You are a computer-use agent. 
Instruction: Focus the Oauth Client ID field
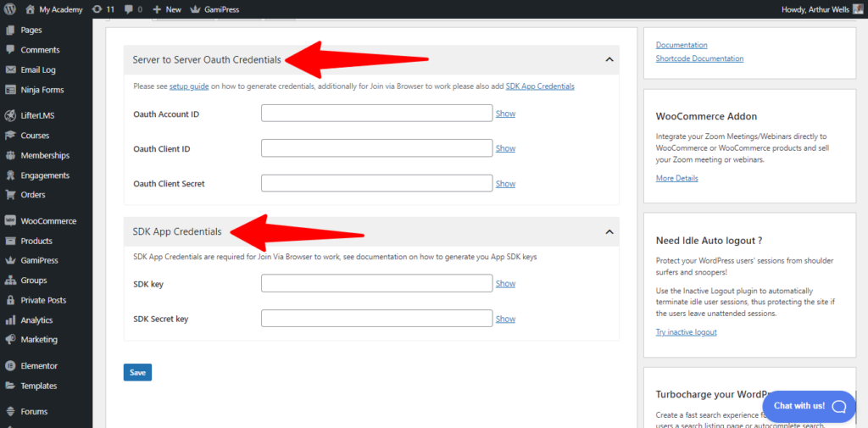pos(377,148)
